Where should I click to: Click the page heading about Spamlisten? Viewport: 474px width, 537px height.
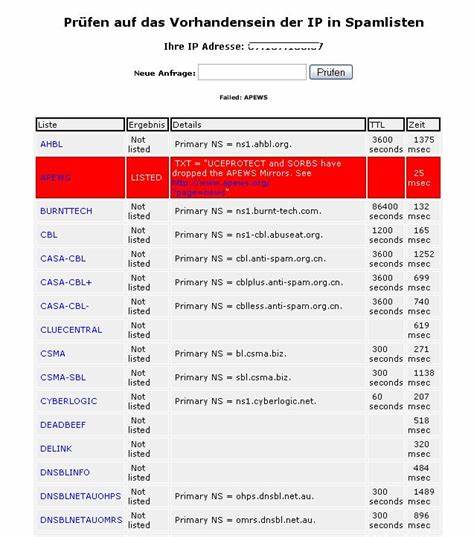click(x=244, y=23)
